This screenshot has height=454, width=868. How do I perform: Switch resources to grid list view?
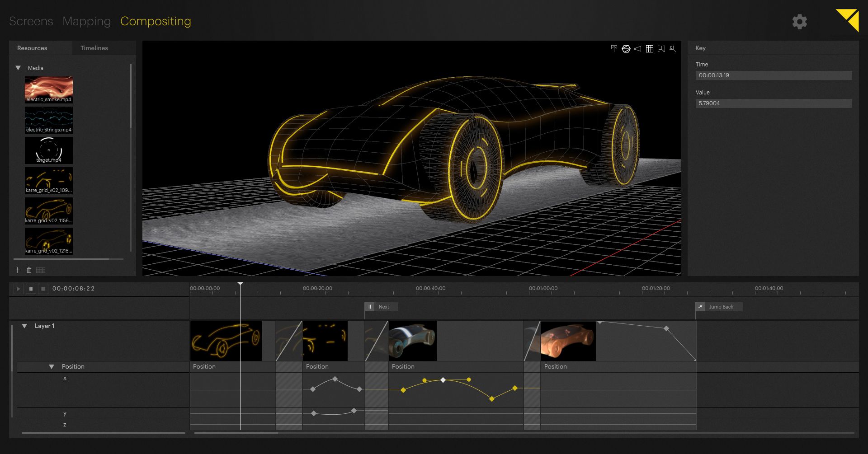(41, 270)
